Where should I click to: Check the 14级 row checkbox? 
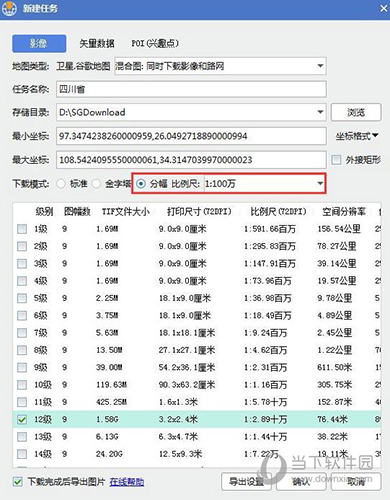coord(22,454)
